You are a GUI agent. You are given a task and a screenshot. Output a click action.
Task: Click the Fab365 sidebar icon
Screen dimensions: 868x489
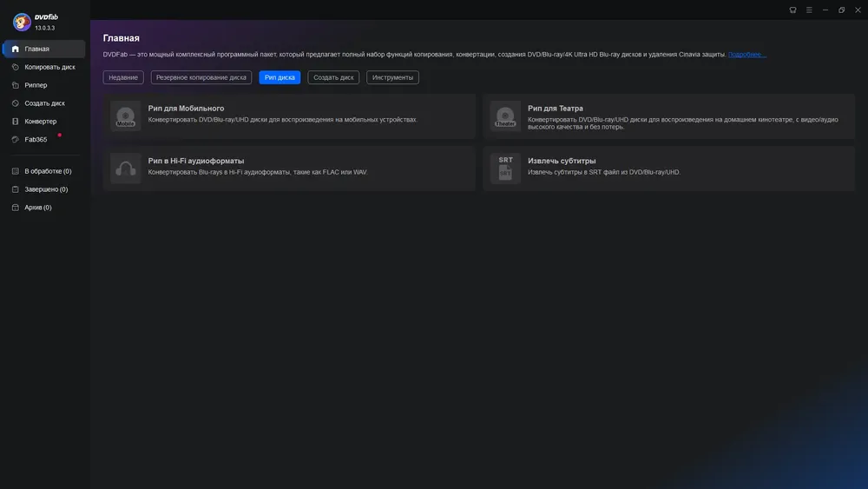(x=16, y=140)
